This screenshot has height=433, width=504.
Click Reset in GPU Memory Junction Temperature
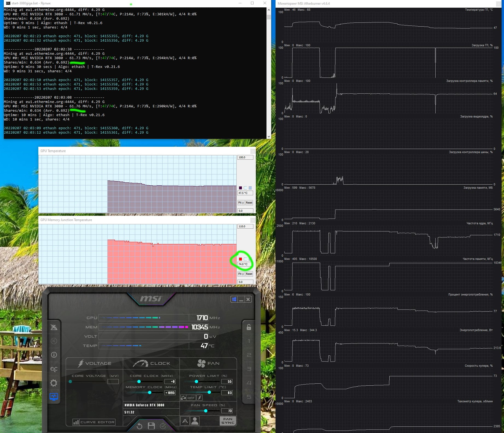[x=249, y=274]
